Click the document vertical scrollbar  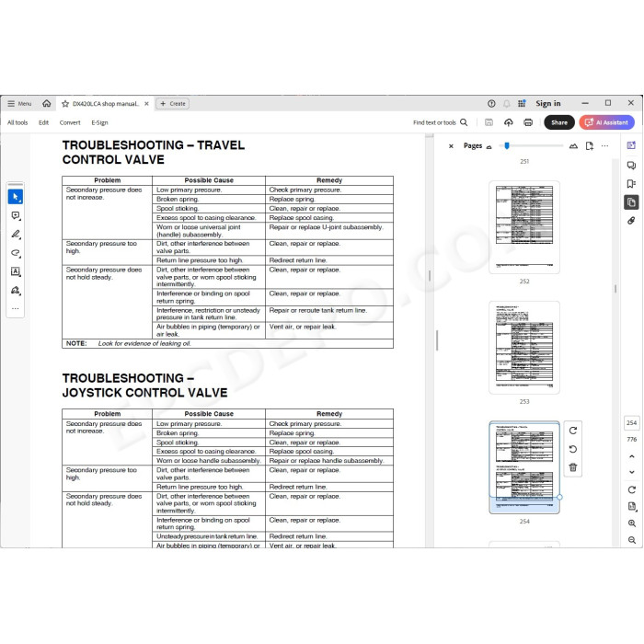(x=430, y=275)
